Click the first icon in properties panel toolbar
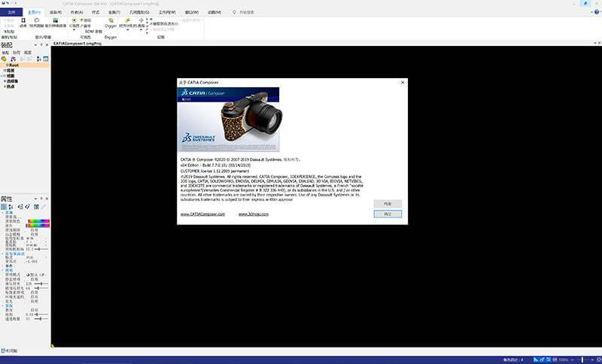602x364 pixels. point(4,206)
